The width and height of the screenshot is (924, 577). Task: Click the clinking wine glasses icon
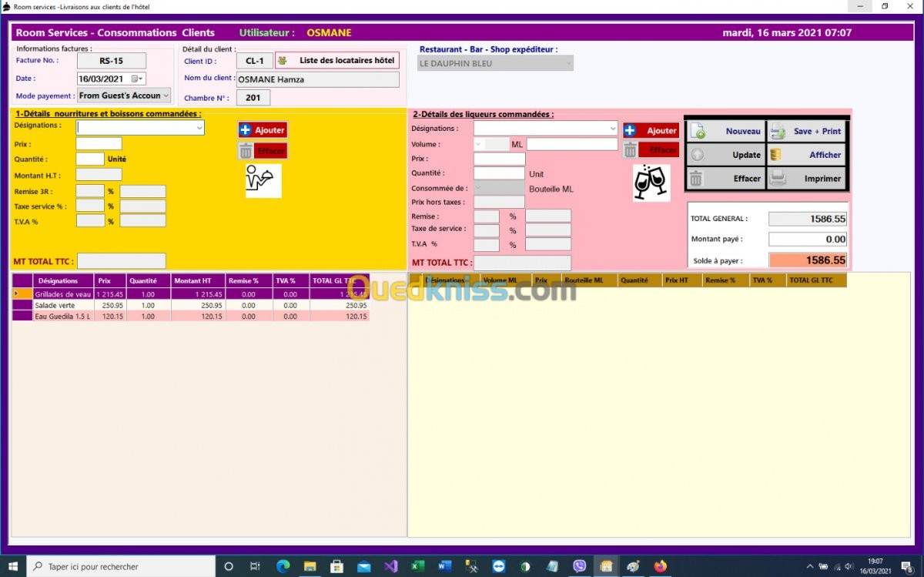[x=651, y=183]
